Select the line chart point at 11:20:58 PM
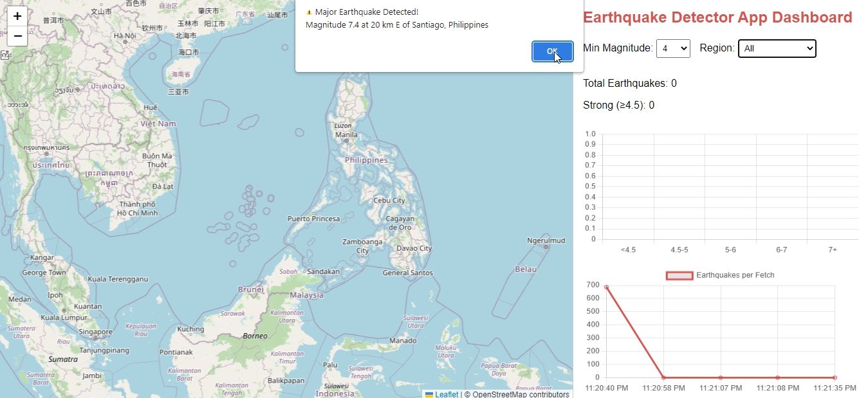Viewport: 868px width, 398px height. [x=663, y=377]
